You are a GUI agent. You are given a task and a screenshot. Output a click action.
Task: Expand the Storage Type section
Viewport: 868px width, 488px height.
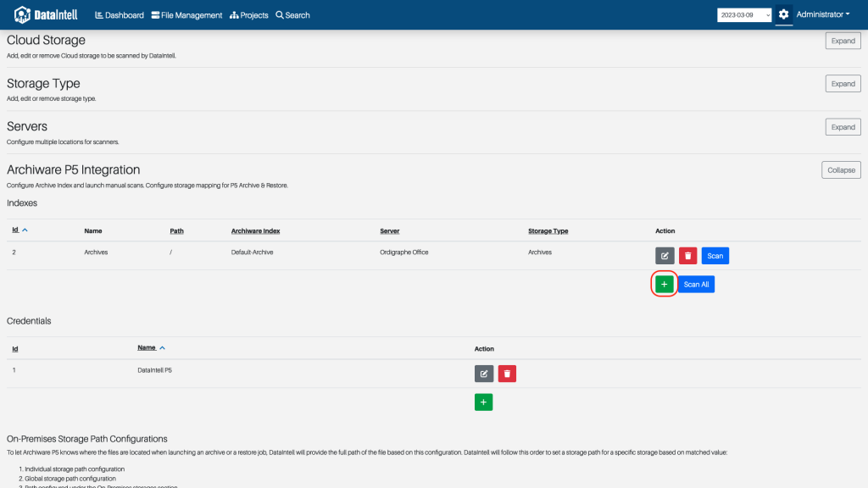click(x=843, y=84)
